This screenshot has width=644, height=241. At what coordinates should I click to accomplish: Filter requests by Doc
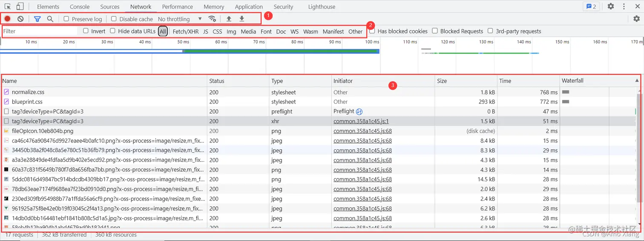pyautogui.click(x=281, y=31)
